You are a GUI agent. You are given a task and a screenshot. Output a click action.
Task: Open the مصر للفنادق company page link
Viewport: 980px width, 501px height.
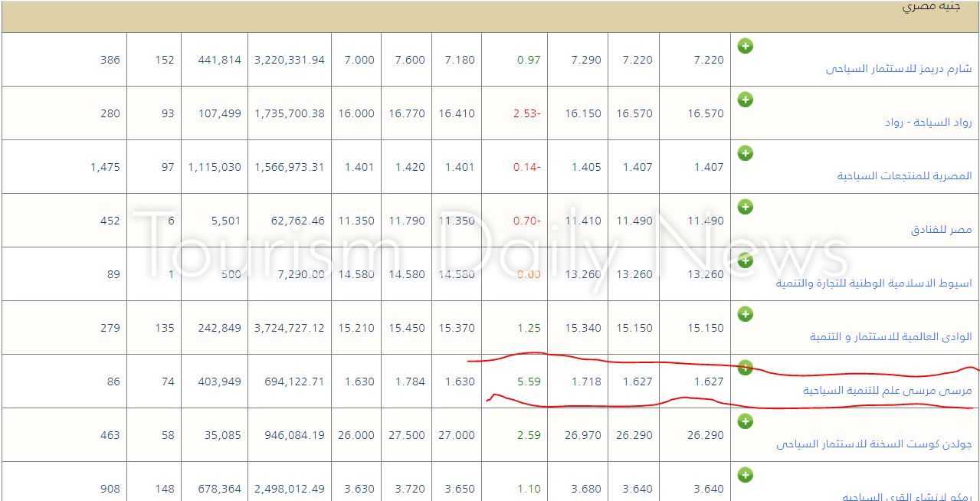pos(941,230)
